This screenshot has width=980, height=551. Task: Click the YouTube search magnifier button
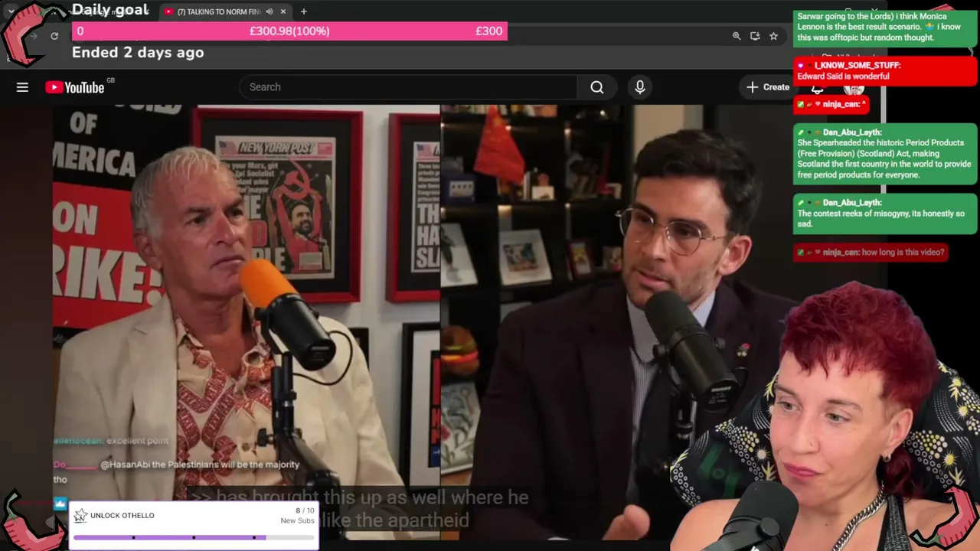tap(597, 87)
